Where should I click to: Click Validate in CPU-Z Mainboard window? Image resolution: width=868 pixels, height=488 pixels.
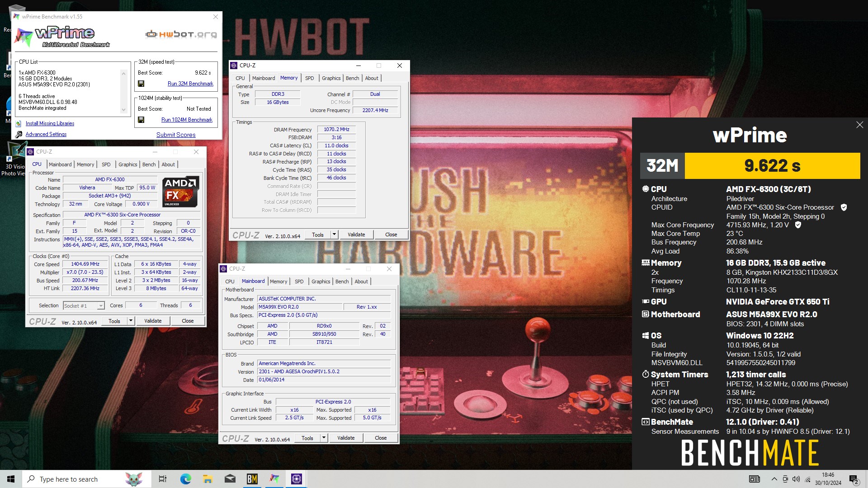[346, 438]
